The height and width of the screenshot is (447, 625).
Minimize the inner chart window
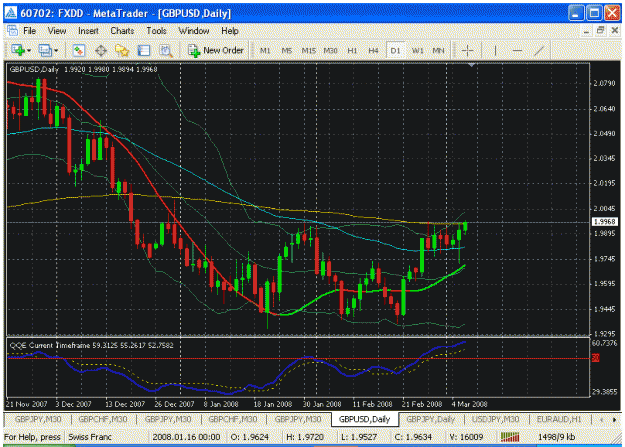[x=586, y=31]
